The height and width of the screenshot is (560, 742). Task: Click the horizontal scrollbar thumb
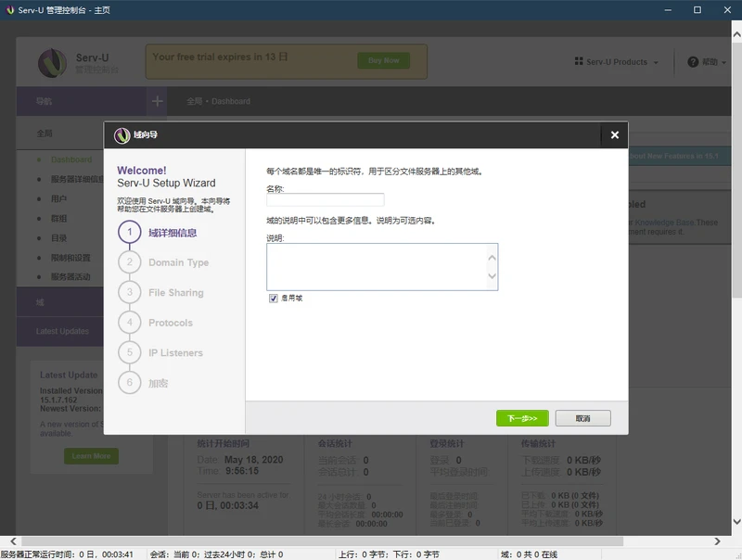click(x=322, y=541)
